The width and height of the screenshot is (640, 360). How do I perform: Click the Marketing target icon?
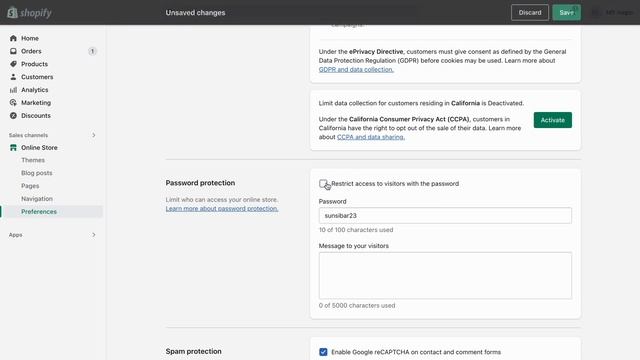tap(13, 102)
